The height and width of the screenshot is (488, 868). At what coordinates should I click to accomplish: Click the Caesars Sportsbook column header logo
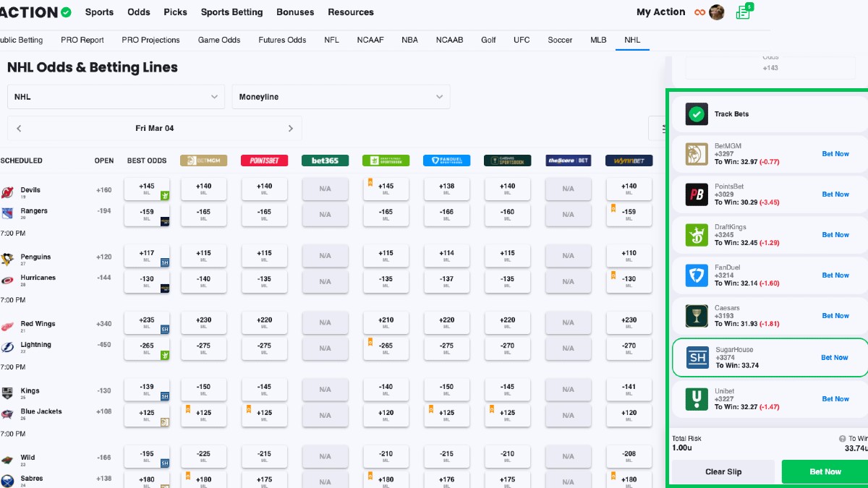507,160
